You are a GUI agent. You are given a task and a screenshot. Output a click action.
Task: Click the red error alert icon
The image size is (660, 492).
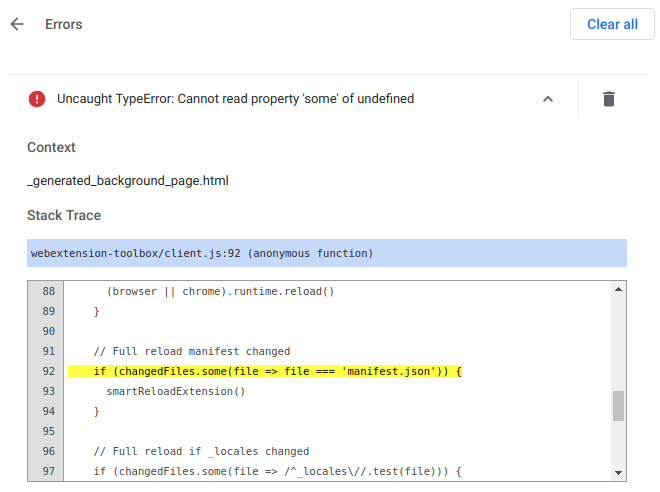(x=37, y=99)
